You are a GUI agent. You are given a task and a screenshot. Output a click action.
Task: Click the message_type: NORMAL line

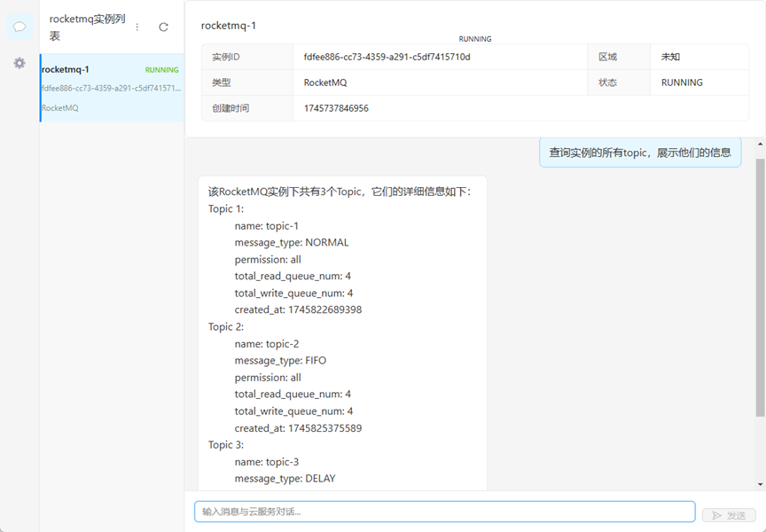pyautogui.click(x=292, y=243)
